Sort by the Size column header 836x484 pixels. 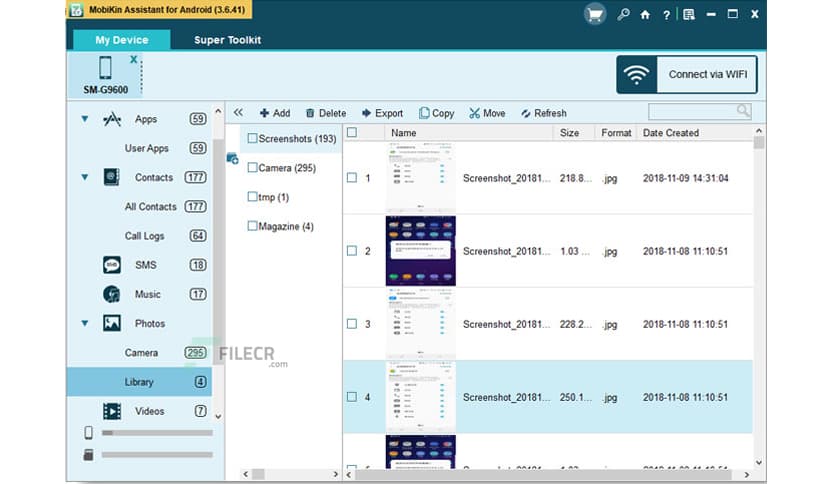click(x=569, y=133)
